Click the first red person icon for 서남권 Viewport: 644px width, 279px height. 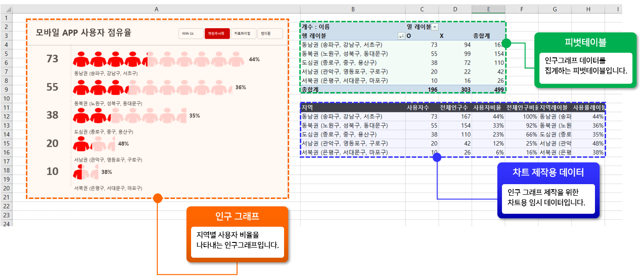pyautogui.click(x=81, y=144)
